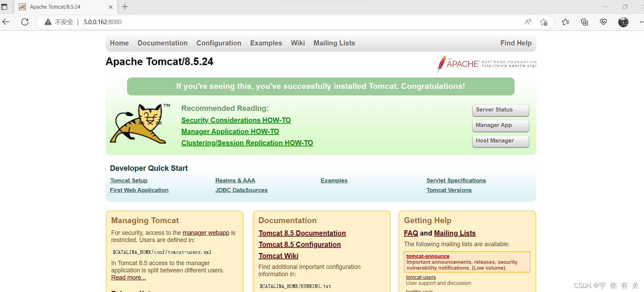The width and height of the screenshot is (644, 292).
Task: Open Tomcat 8.5 Configuration link
Action: 300,244
